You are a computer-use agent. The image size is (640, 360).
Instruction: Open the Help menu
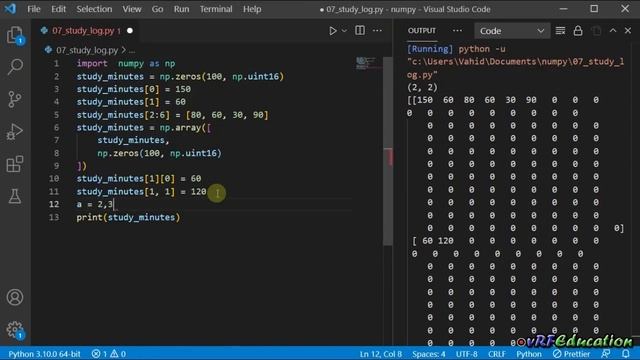click(252, 9)
